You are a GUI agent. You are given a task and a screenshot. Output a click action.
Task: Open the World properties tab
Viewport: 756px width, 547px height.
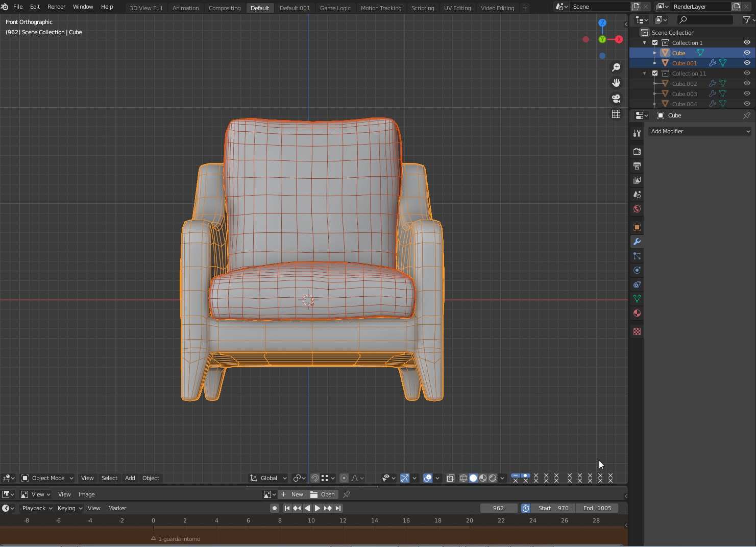click(637, 209)
